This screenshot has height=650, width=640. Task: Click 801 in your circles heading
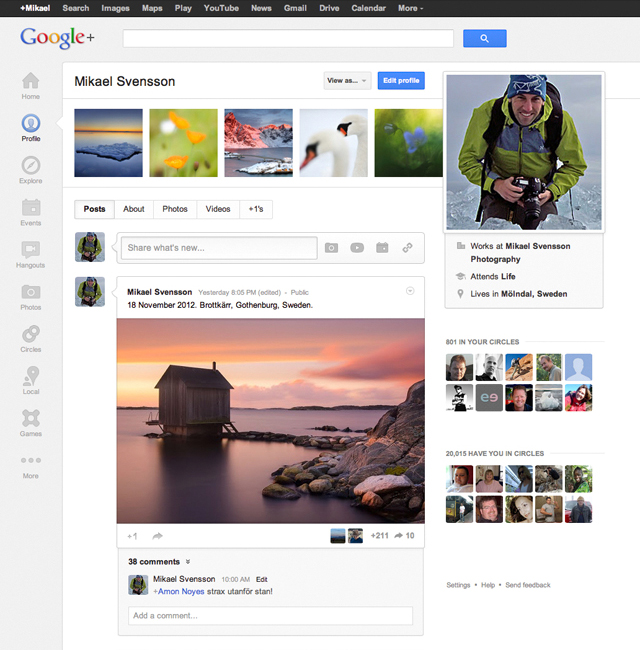pos(482,342)
